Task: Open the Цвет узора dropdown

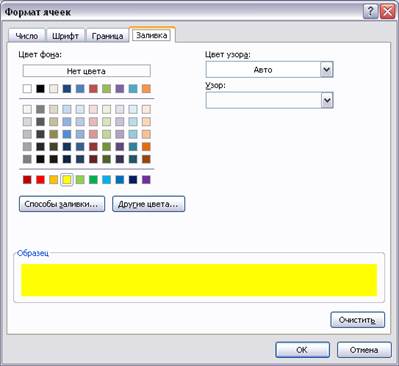Action: click(x=327, y=70)
